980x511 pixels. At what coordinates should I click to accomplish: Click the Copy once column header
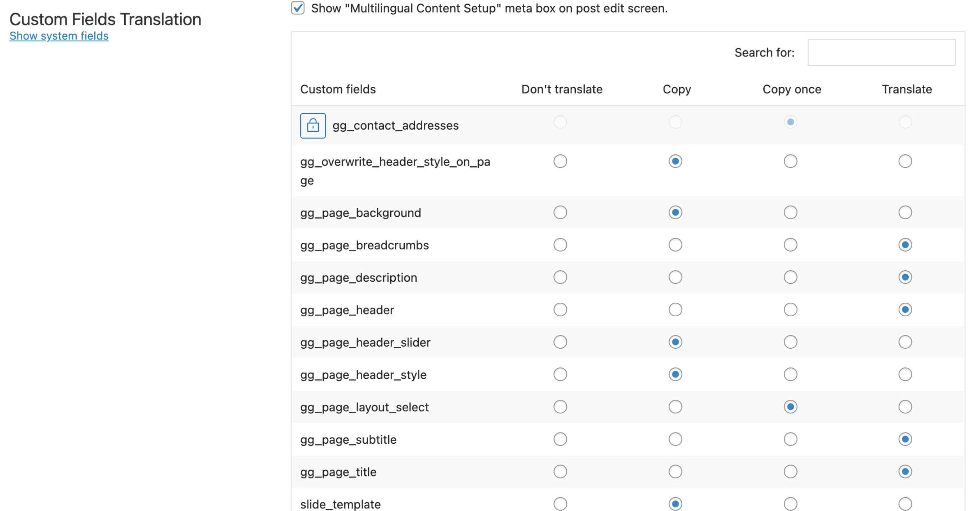792,89
